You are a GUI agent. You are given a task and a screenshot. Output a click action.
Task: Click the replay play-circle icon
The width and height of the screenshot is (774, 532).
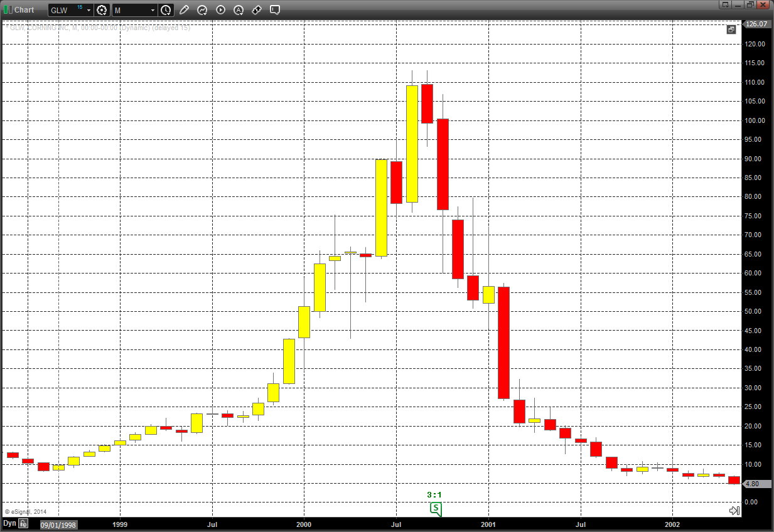220,10
